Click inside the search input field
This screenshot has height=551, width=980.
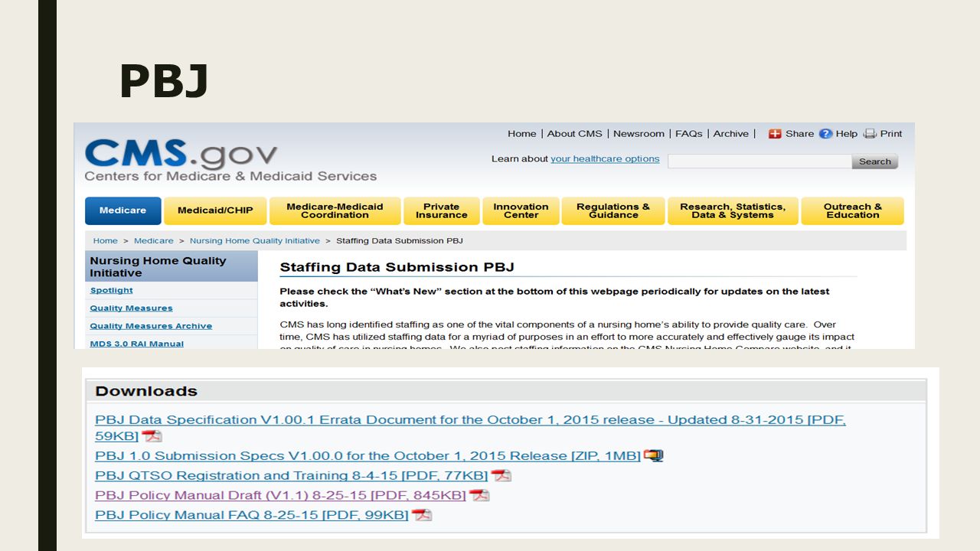pyautogui.click(x=759, y=161)
